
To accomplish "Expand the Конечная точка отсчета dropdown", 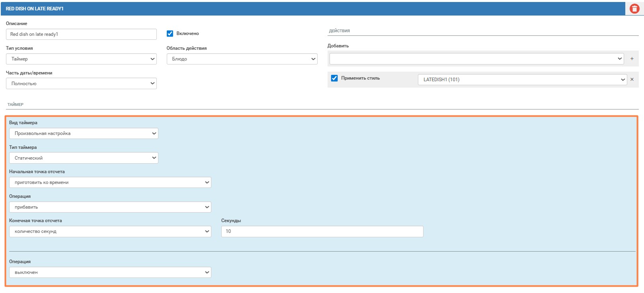I will 110,231.
